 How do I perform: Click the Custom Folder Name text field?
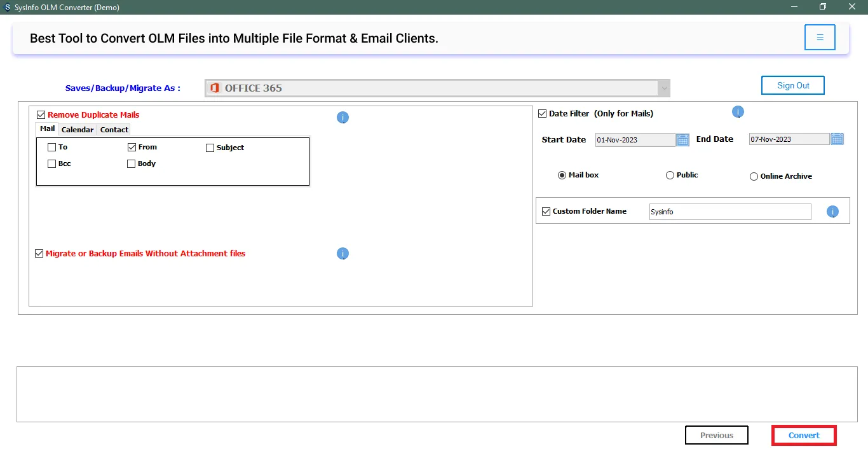[x=729, y=212]
